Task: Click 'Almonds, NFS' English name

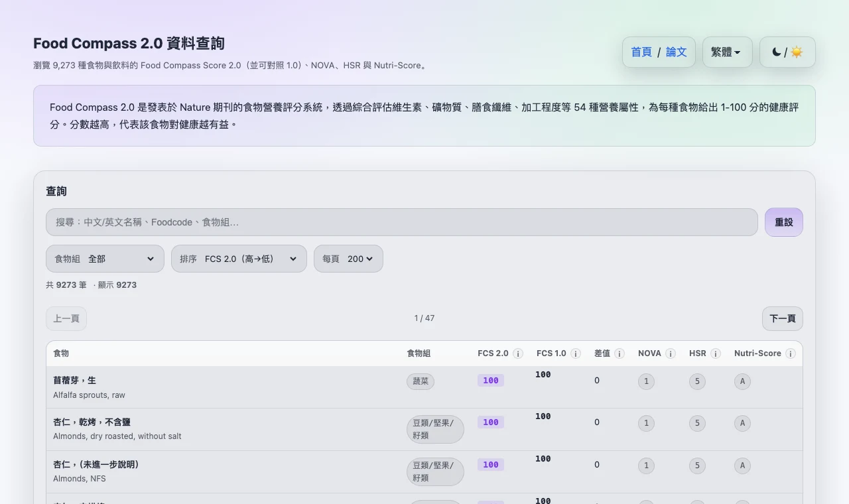Action: pos(79,479)
